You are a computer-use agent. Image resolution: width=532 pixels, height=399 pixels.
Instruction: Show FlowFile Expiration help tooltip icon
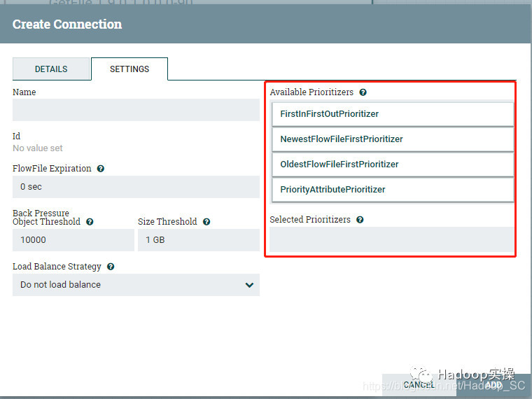click(100, 169)
